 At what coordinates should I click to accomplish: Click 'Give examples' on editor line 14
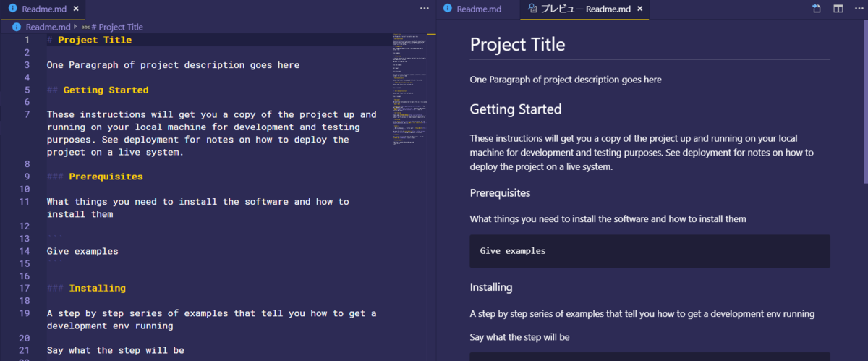click(82, 251)
